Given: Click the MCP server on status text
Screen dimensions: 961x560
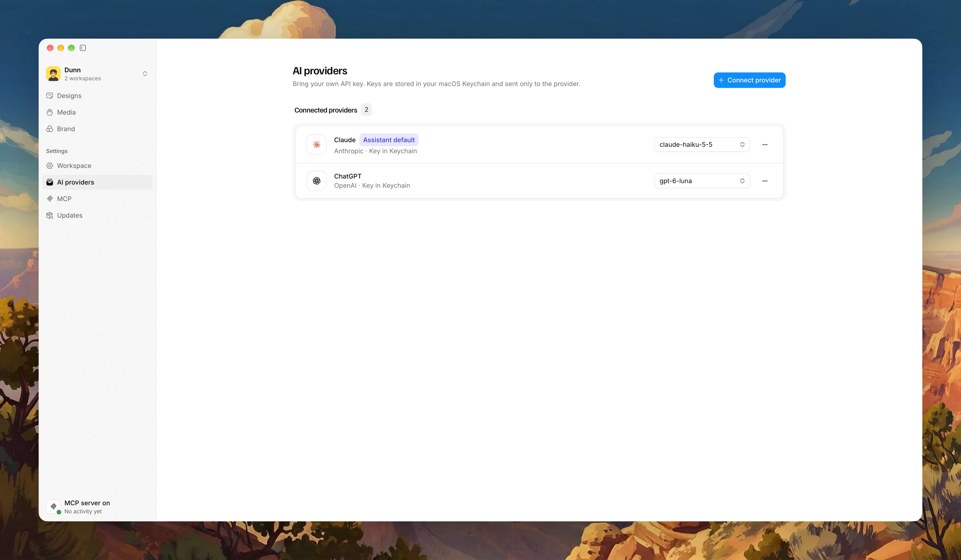Looking at the screenshot, I should 87,503.
